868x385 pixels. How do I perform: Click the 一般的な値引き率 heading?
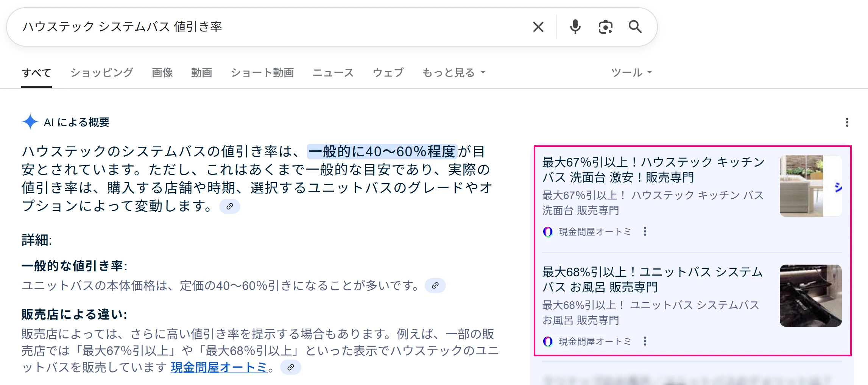click(74, 266)
